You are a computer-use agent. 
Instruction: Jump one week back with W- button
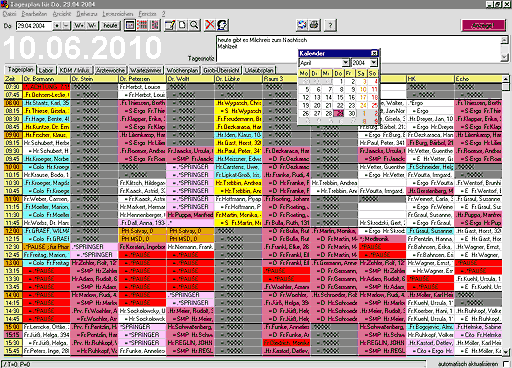pos(92,26)
